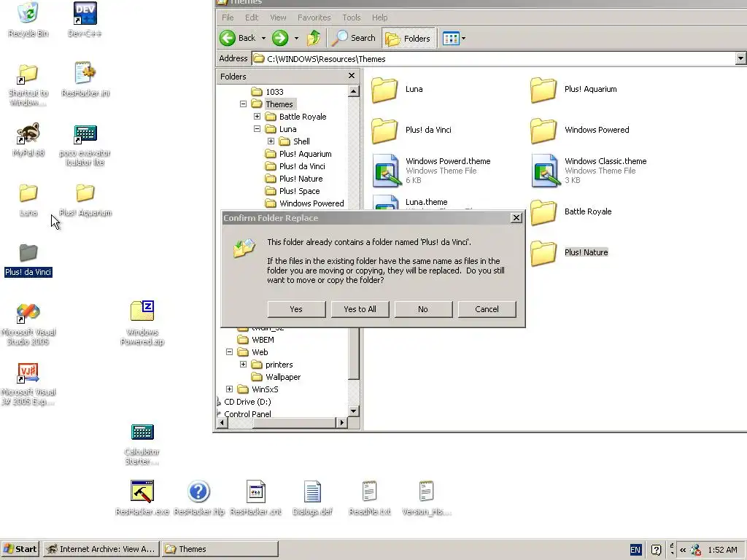Collapse the Luna tree node
747x560 pixels.
pyautogui.click(x=257, y=128)
